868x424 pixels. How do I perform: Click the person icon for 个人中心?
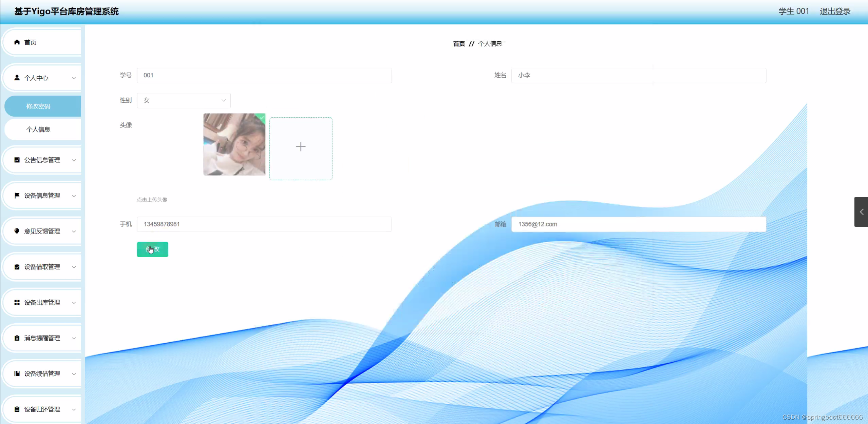(x=17, y=78)
